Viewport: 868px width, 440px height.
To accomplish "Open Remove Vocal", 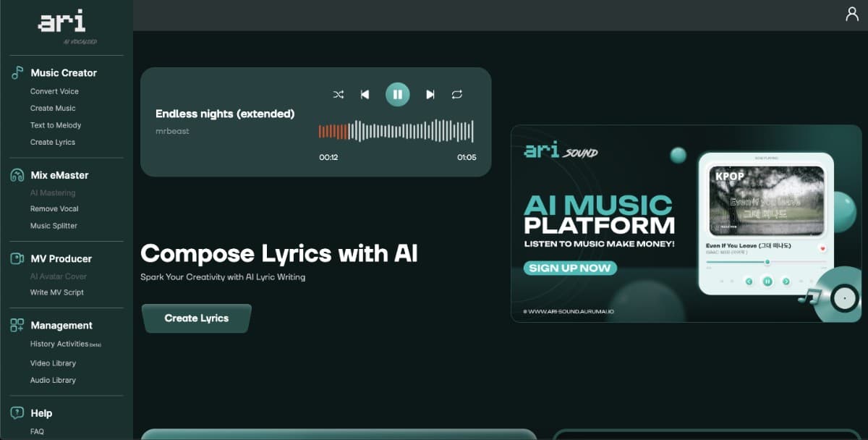I will (x=54, y=208).
